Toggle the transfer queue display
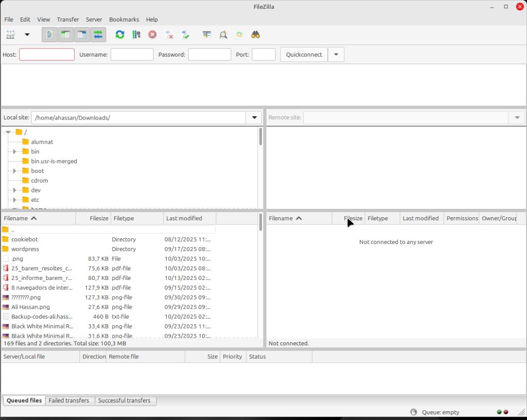527x420 pixels. pos(98,34)
